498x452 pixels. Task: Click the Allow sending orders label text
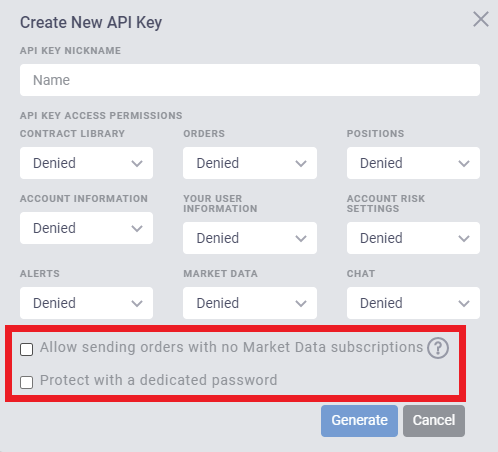point(231,347)
